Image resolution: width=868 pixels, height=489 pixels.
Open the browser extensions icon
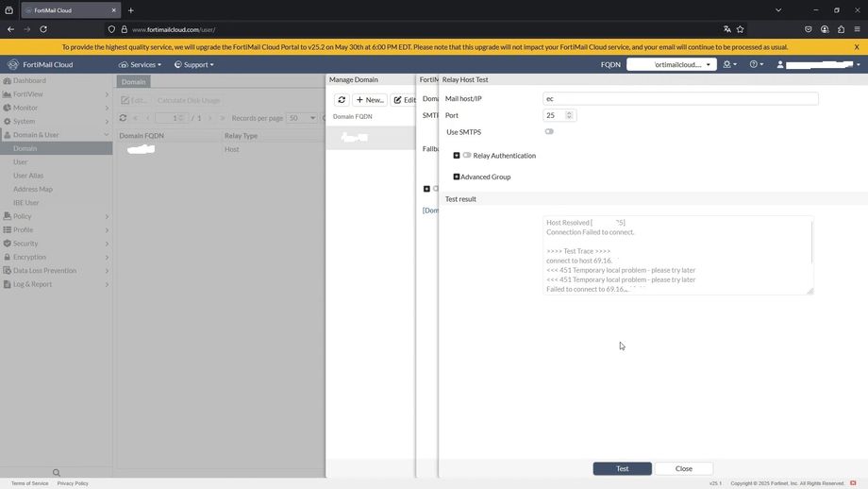[x=841, y=29]
